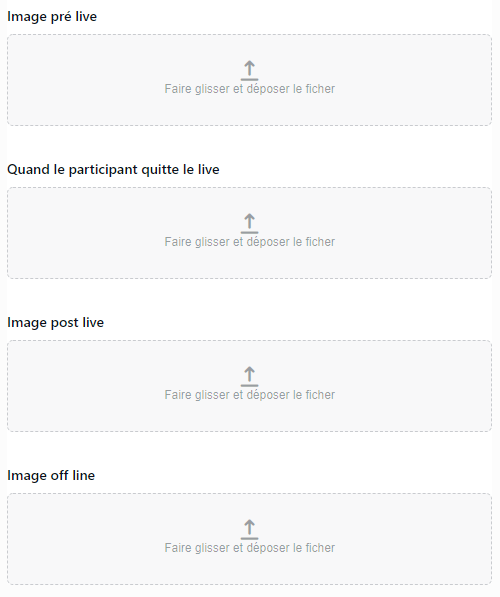Click the upload arrow icon under Quand le participant quitte le live
Viewport: 500px width, 597px height.
(249, 223)
